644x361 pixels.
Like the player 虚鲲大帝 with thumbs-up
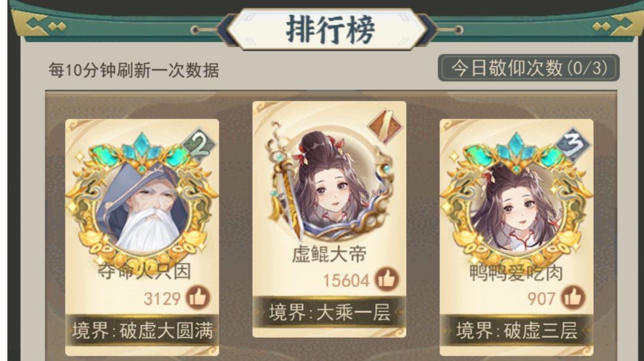[386, 279]
